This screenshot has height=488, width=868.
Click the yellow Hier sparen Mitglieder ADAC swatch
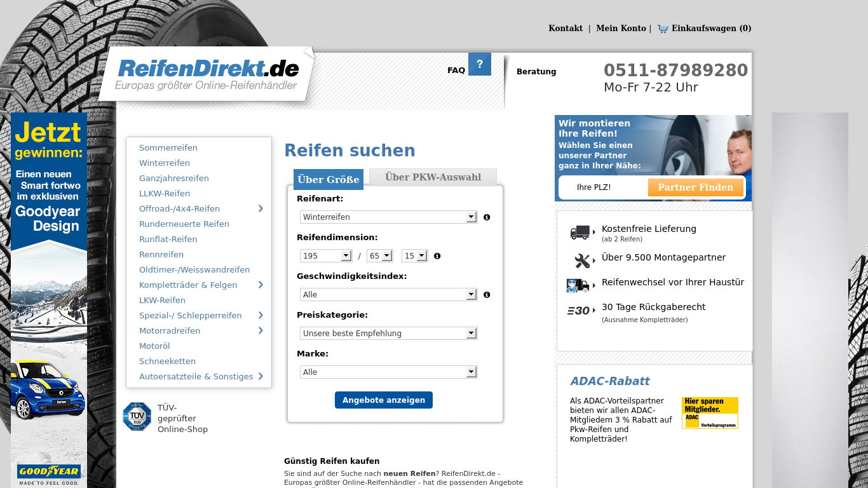coord(710,413)
